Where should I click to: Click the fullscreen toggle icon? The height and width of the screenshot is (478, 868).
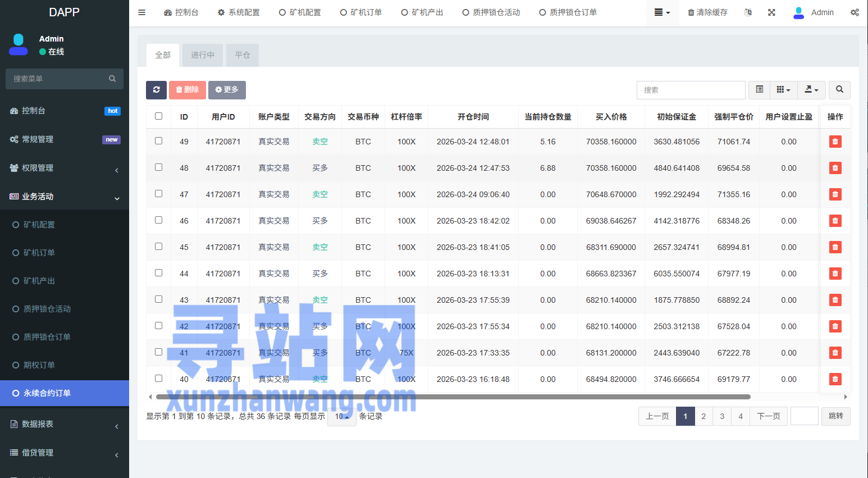point(771,12)
